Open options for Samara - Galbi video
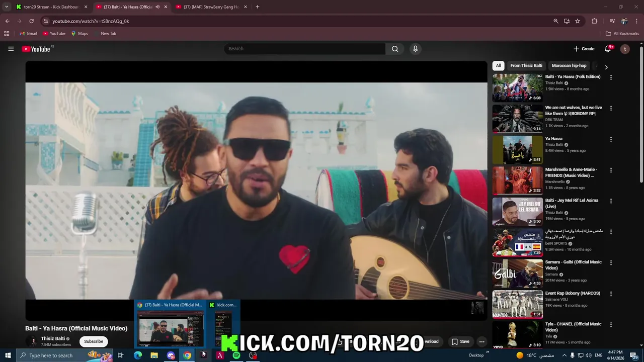644x362 pixels. coord(611,263)
